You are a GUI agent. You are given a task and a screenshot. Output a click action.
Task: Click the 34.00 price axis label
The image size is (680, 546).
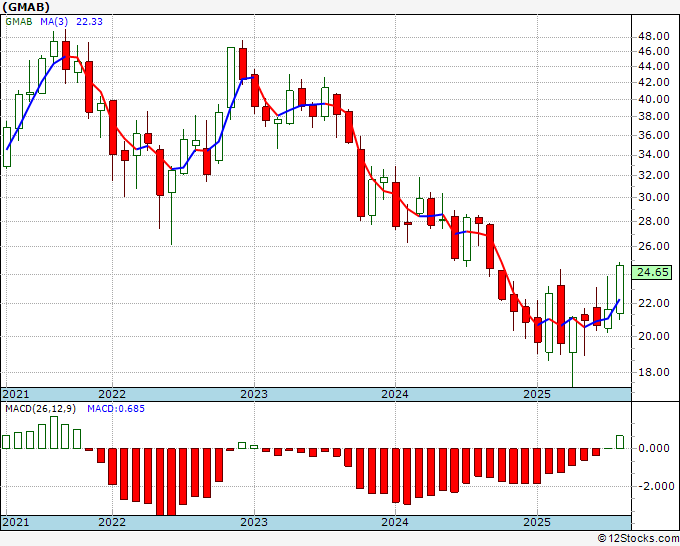pyautogui.click(x=654, y=154)
